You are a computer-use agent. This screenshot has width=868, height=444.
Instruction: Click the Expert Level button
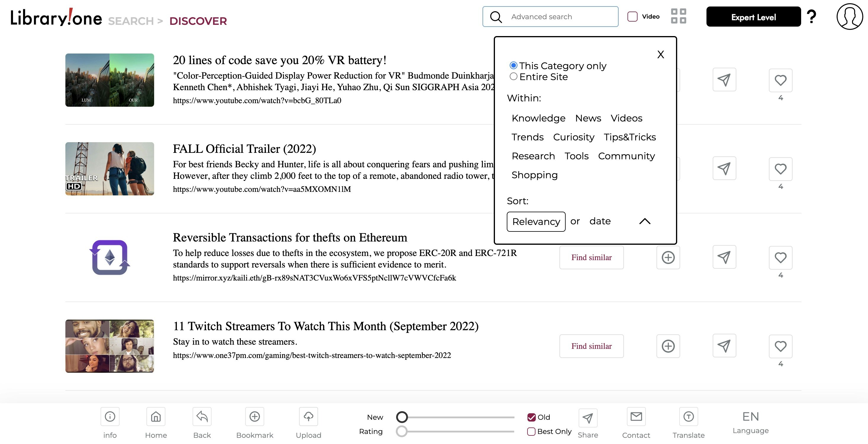(x=754, y=17)
